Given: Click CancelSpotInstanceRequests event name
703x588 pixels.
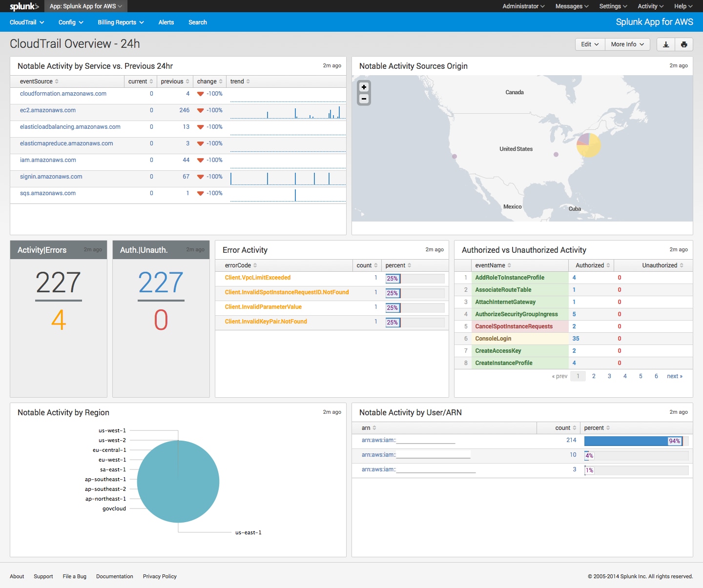Looking at the screenshot, I should tap(514, 326).
